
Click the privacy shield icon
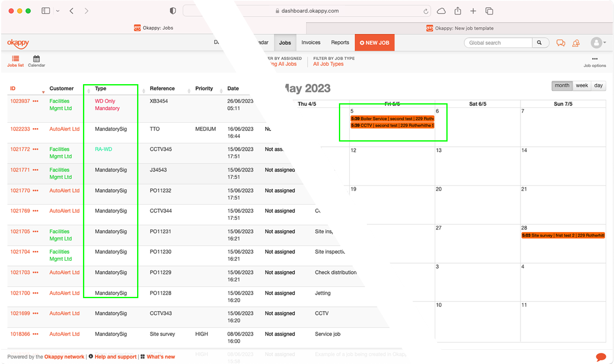click(x=173, y=11)
